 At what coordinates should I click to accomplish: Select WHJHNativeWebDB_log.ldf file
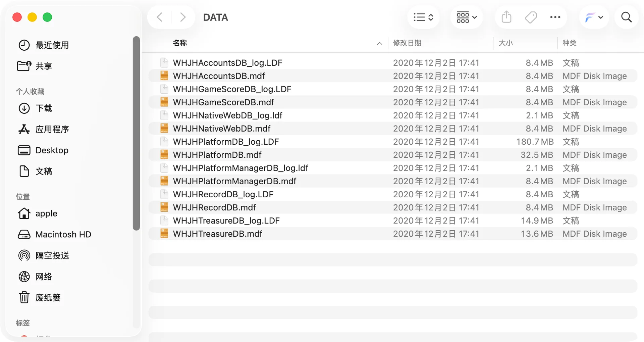(x=393, y=115)
